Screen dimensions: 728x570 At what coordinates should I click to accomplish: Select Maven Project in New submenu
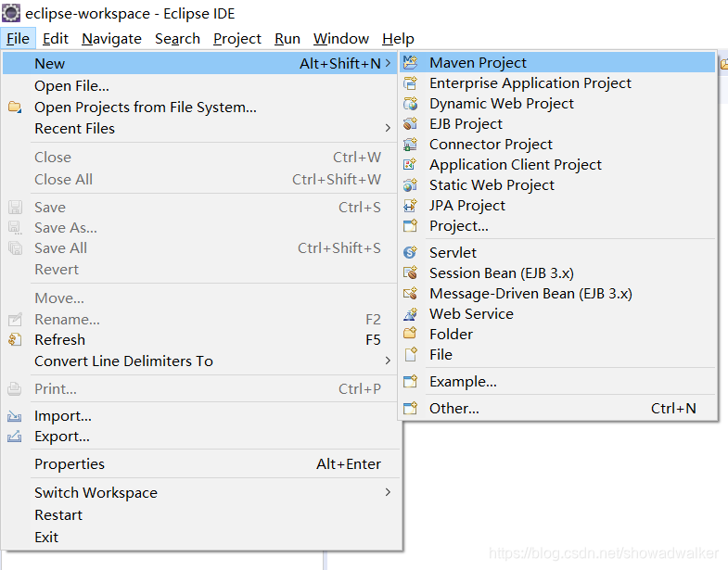tap(557, 62)
